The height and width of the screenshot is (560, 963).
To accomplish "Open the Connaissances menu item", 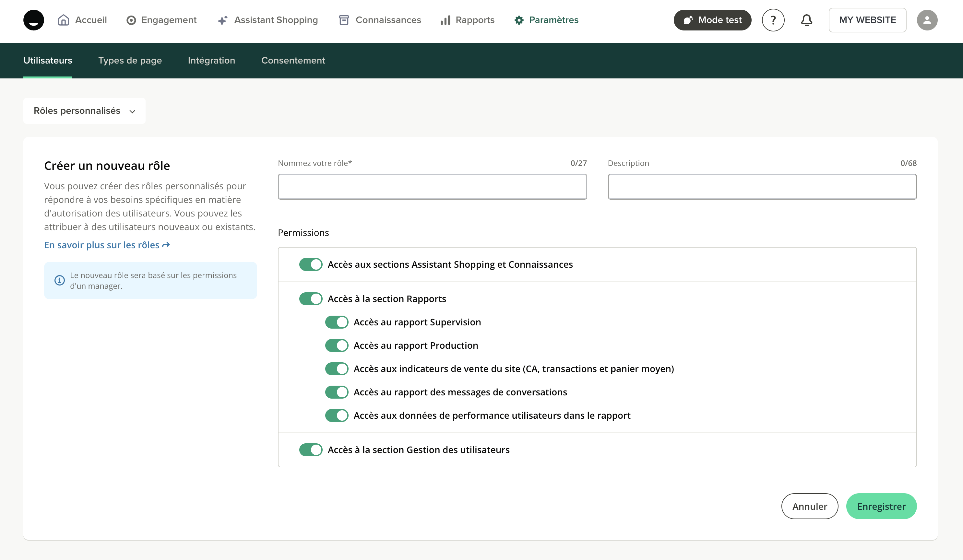I will 380,20.
